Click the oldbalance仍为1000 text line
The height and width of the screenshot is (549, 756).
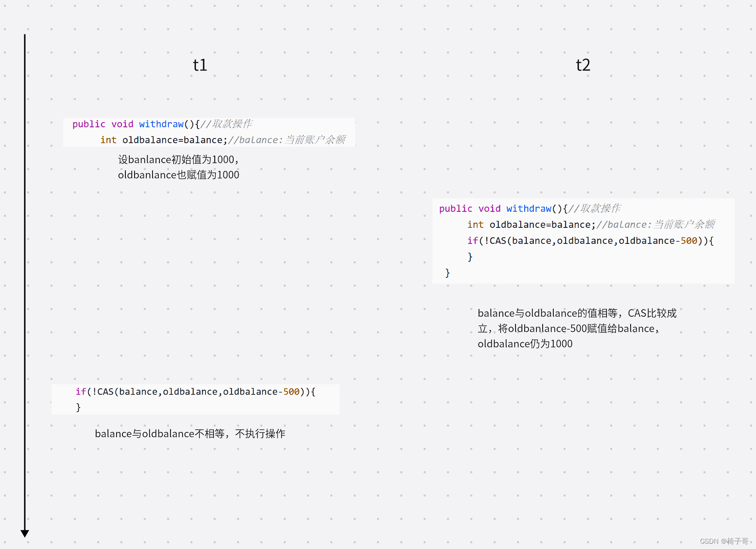[525, 343]
